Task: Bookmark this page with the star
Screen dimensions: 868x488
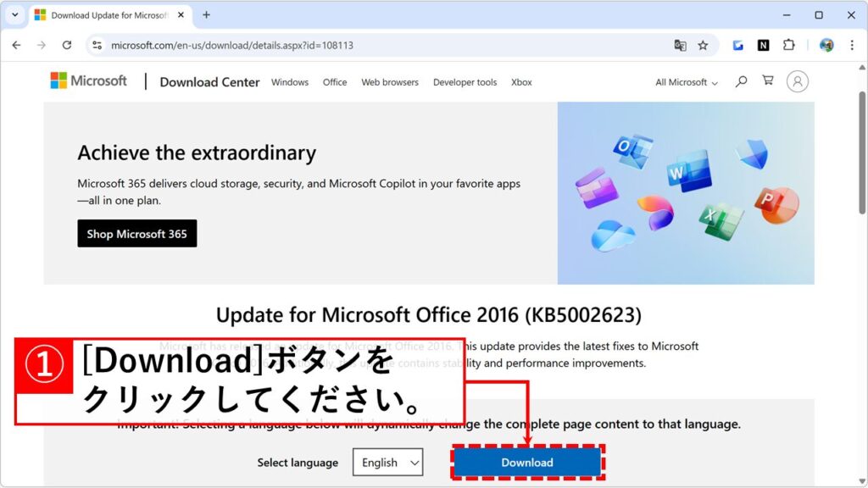Action: 703,46
